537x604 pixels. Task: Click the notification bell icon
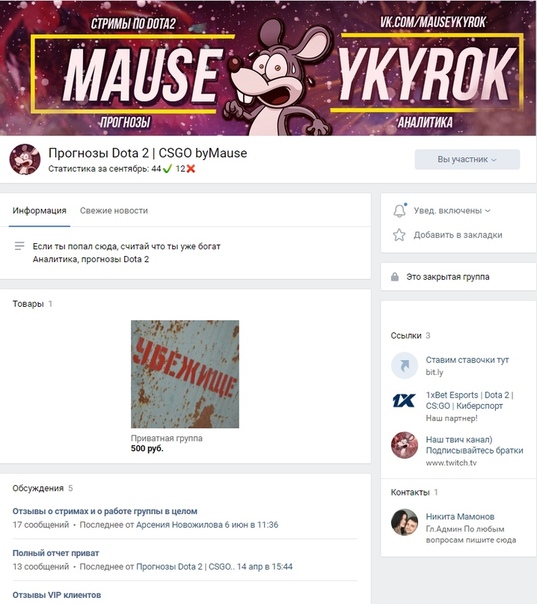click(x=399, y=210)
